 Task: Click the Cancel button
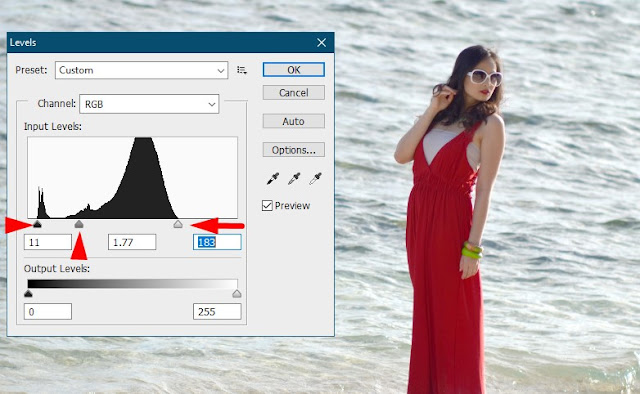tap(294, 93)
